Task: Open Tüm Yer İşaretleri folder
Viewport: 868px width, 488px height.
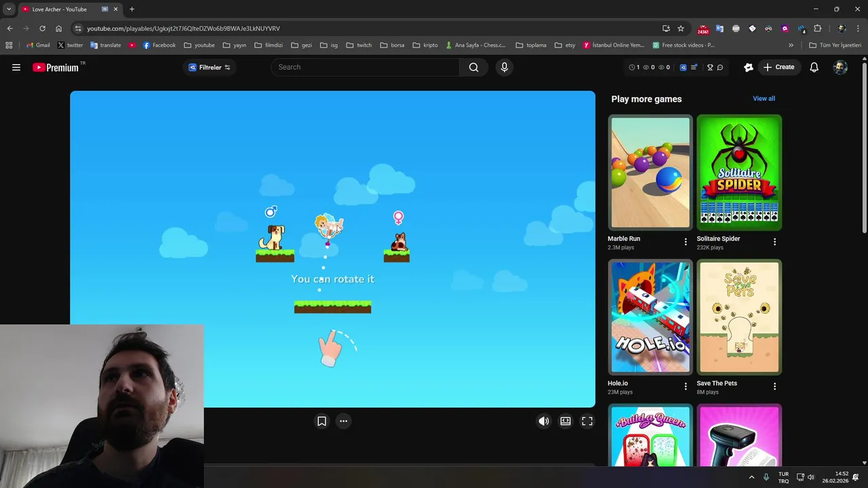Action: point(835,45)
